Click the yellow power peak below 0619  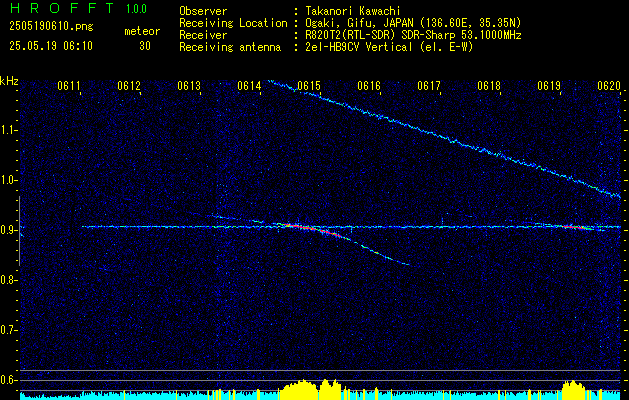tap(574, 388)
